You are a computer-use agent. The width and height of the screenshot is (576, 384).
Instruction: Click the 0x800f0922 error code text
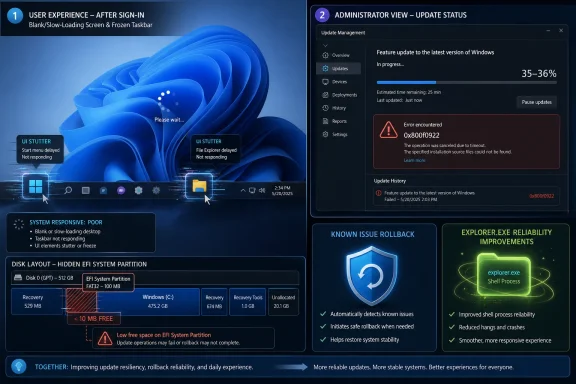pos(421,135)
